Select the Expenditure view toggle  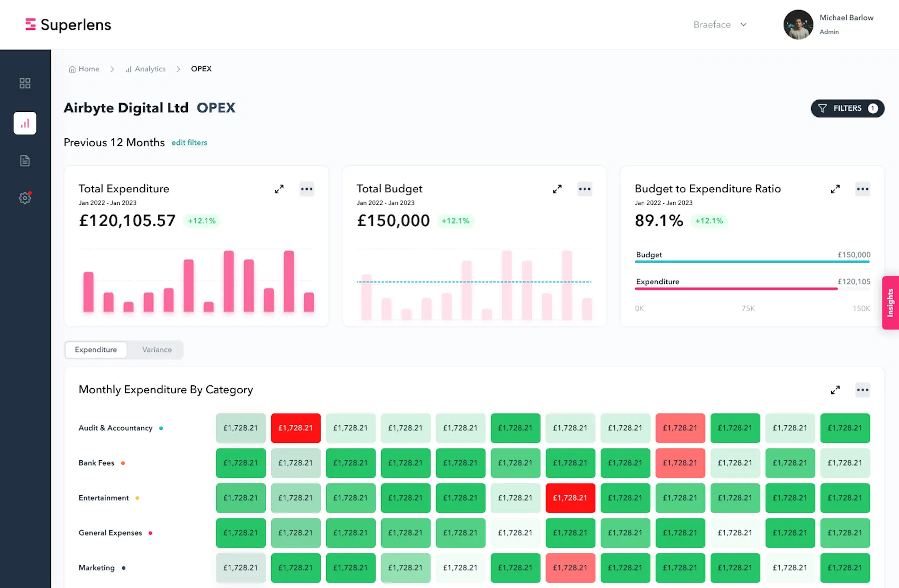coord(96,350)
